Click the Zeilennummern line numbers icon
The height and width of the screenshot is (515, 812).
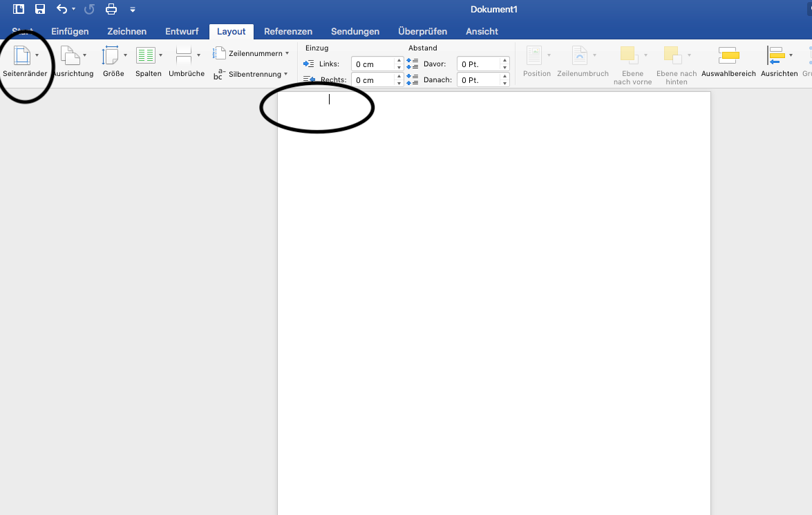tap(219, 53)
